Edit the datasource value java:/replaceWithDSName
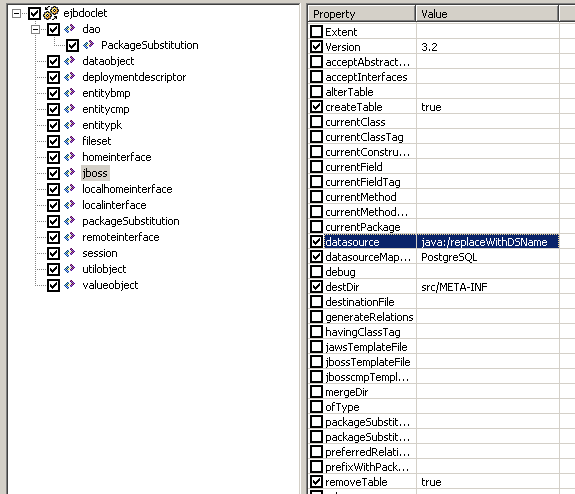Screen dimensions: 575x494 pos(488,242)
